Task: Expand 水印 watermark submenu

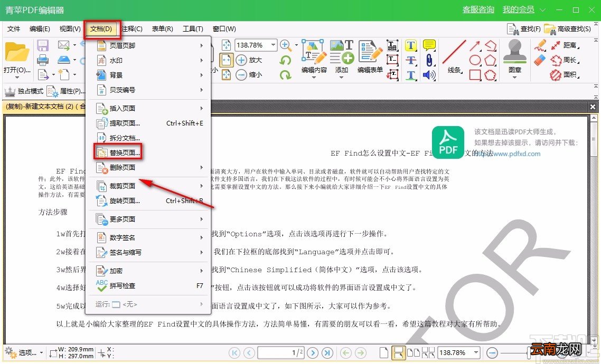Action: pyautogui.click(x=149, y=61)
